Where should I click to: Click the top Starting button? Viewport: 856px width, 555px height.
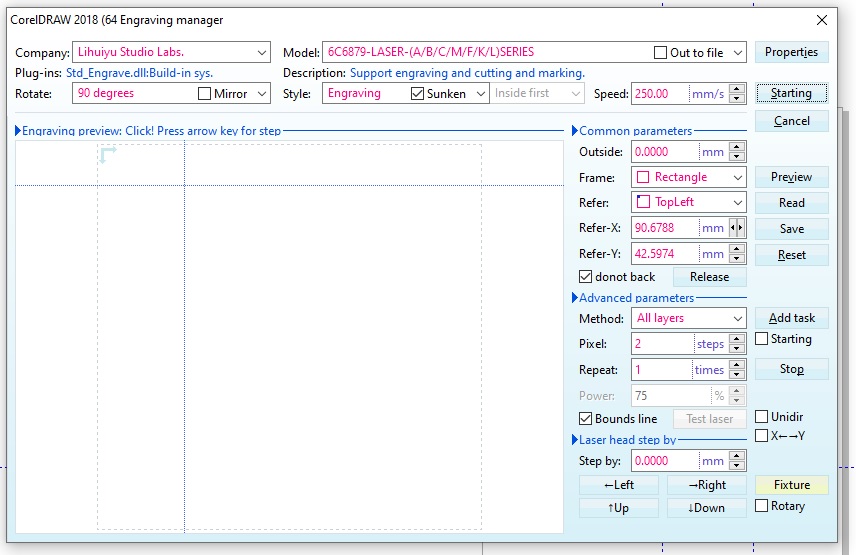[x=792, y=93]
